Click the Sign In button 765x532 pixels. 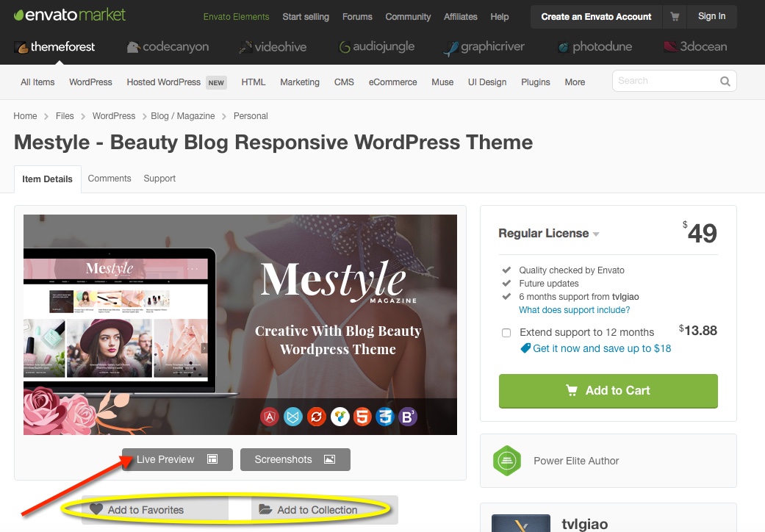coord(711,17)
